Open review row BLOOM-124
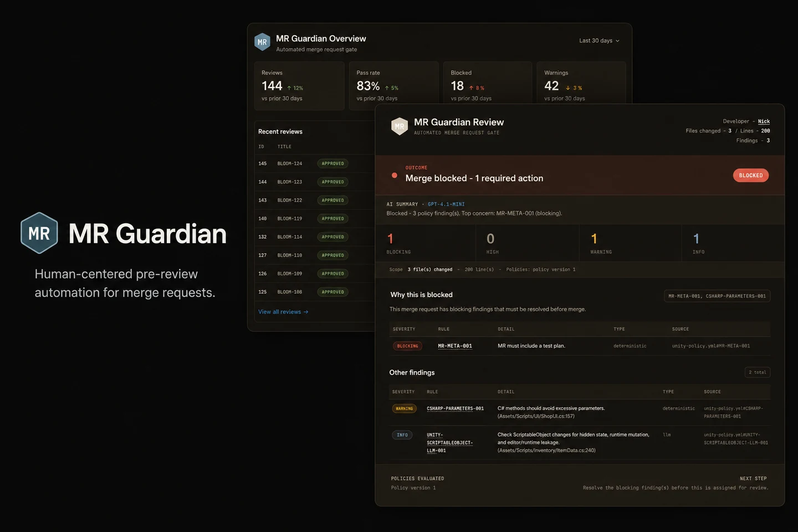 click(x=315, y=163)
